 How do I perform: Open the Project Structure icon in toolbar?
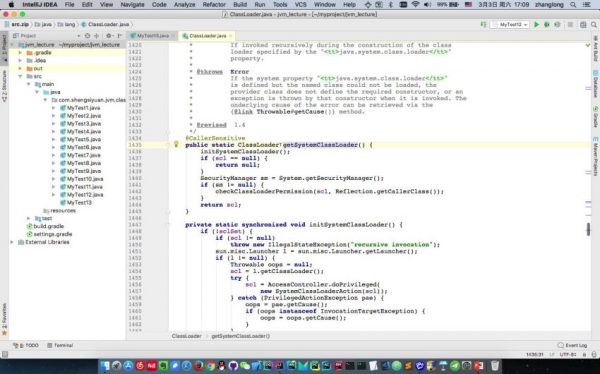[x=583, y=24]
